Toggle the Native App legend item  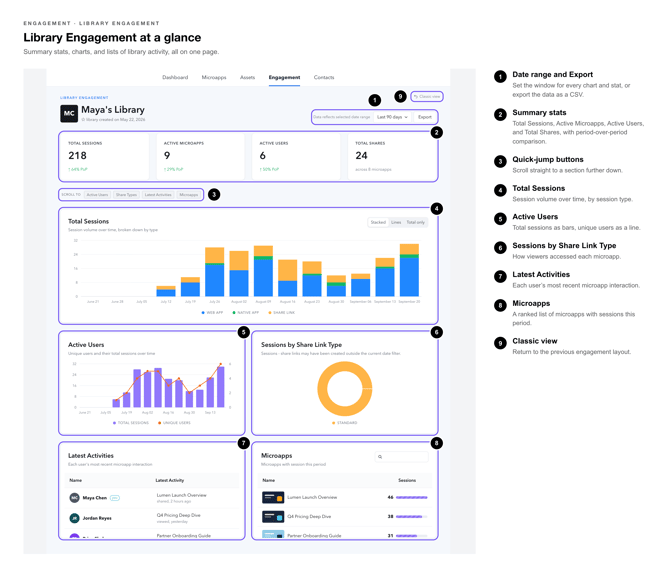coord(246,313)
